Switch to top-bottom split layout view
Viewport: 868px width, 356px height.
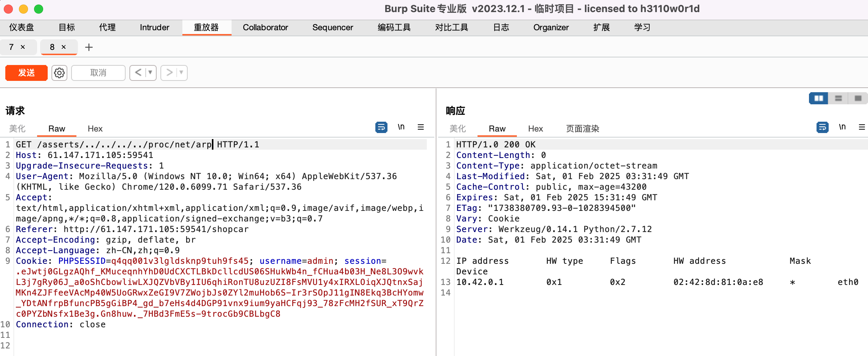838,98
